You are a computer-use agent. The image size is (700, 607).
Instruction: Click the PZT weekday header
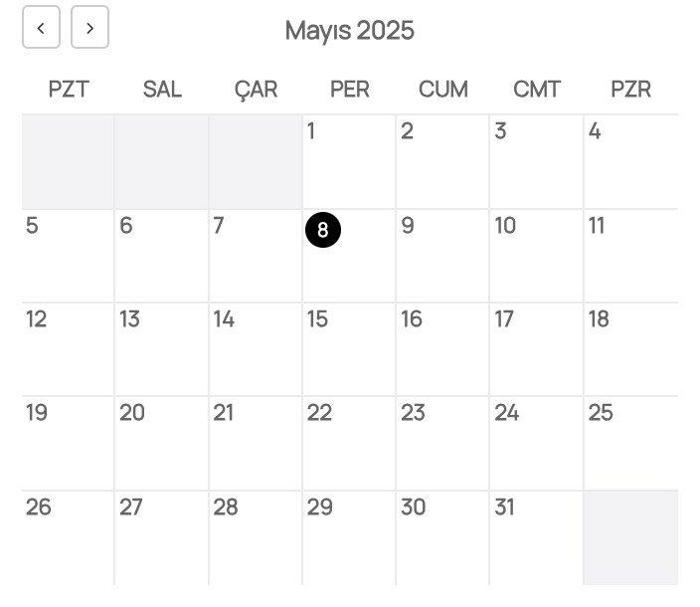click(68, 90)
